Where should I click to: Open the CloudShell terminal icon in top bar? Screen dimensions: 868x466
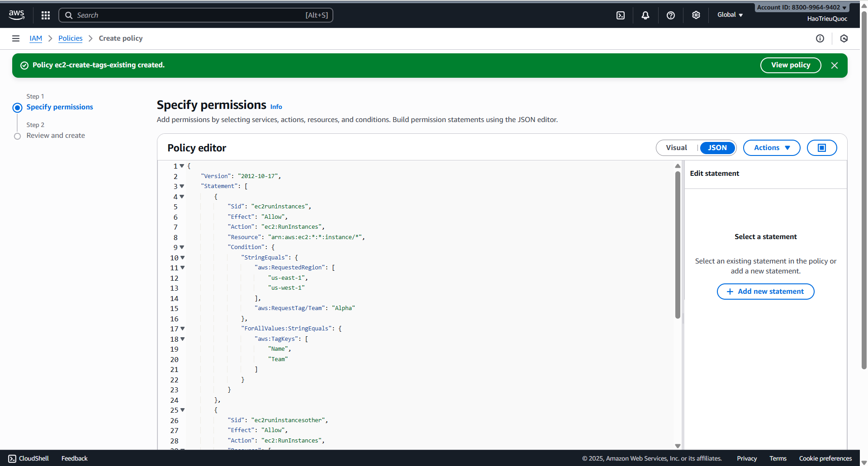[x=620, y=15]
